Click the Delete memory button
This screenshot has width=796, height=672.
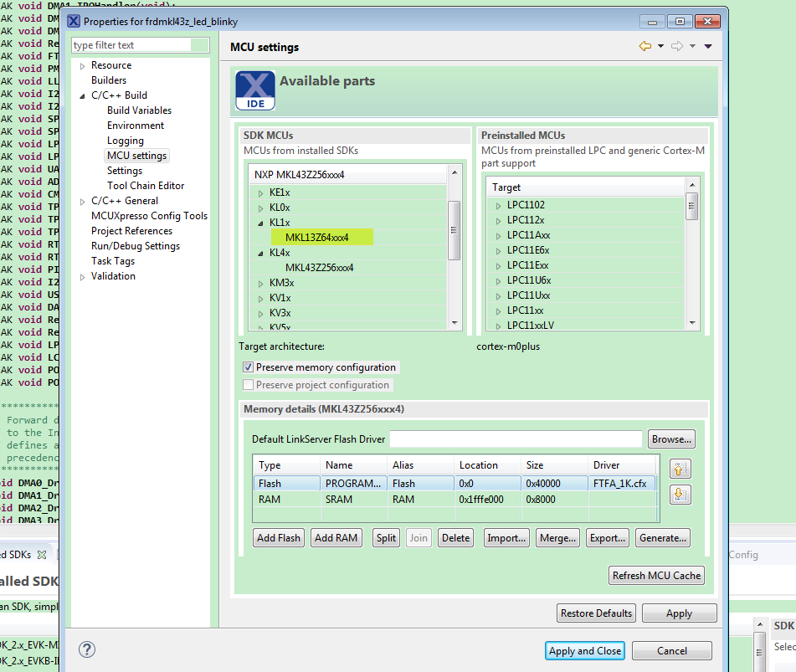point(456,538)
